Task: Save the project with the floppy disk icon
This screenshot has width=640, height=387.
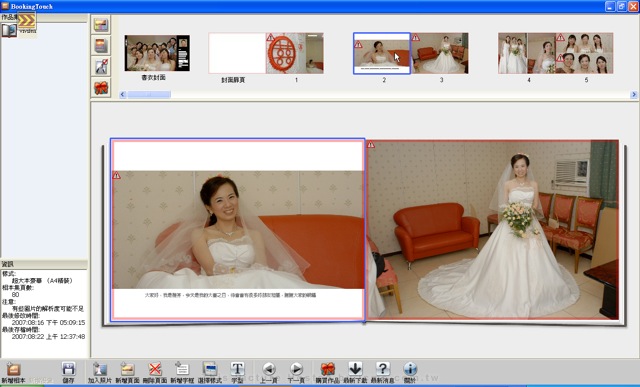Action: point(69,369)
